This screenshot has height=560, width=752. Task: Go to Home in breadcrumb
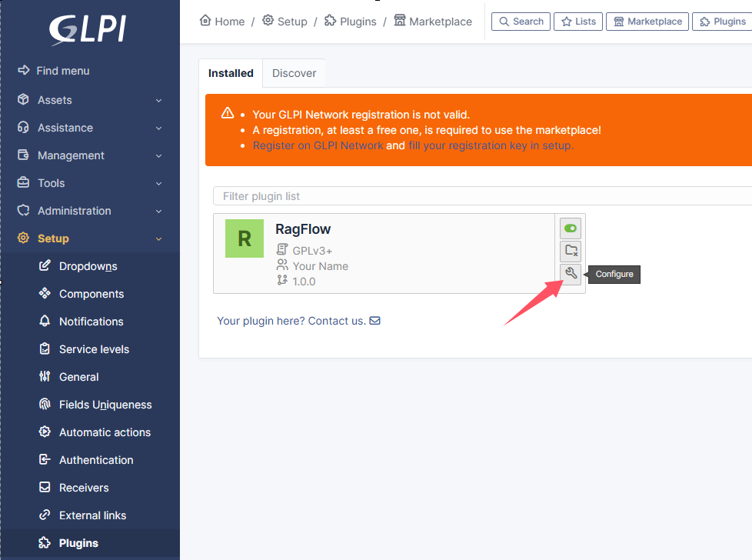[222, 22]
